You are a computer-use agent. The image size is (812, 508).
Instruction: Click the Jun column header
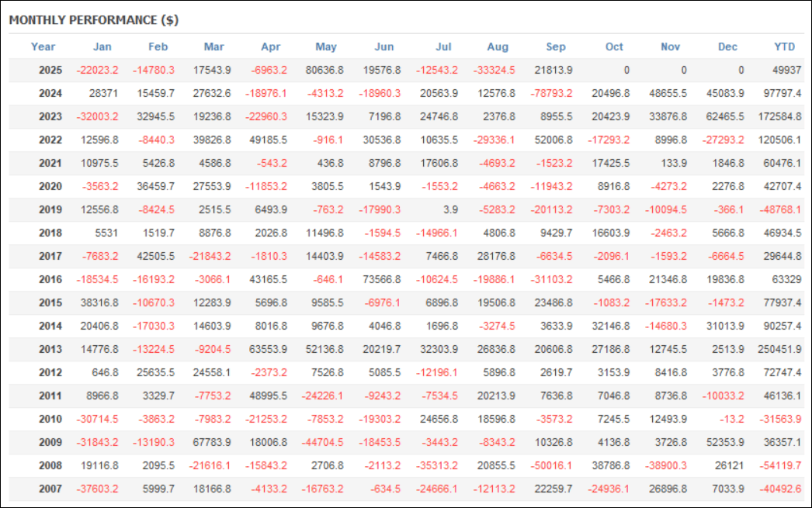(x=383, y=47)
